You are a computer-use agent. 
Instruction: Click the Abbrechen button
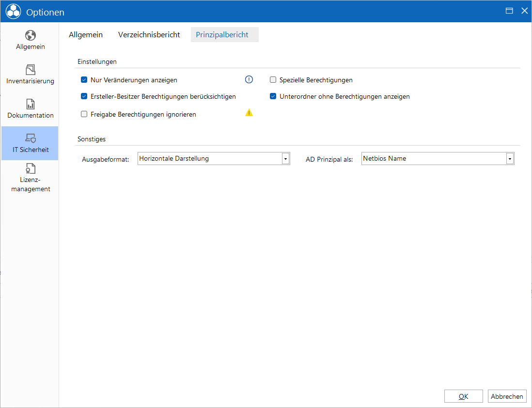pyautogui.click(x=507, y=396)
